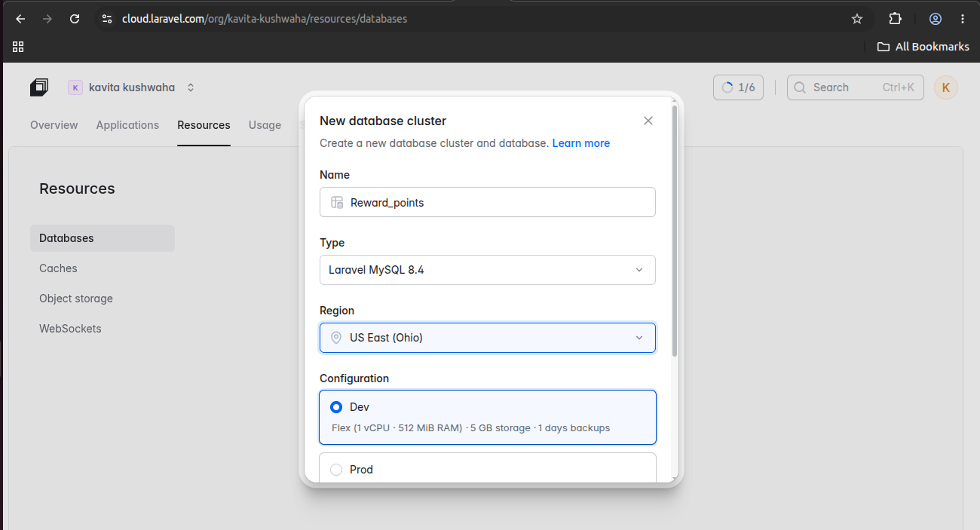This screenshot has width=980, height=530.
Task: Click the Search box
Action: 856,87
